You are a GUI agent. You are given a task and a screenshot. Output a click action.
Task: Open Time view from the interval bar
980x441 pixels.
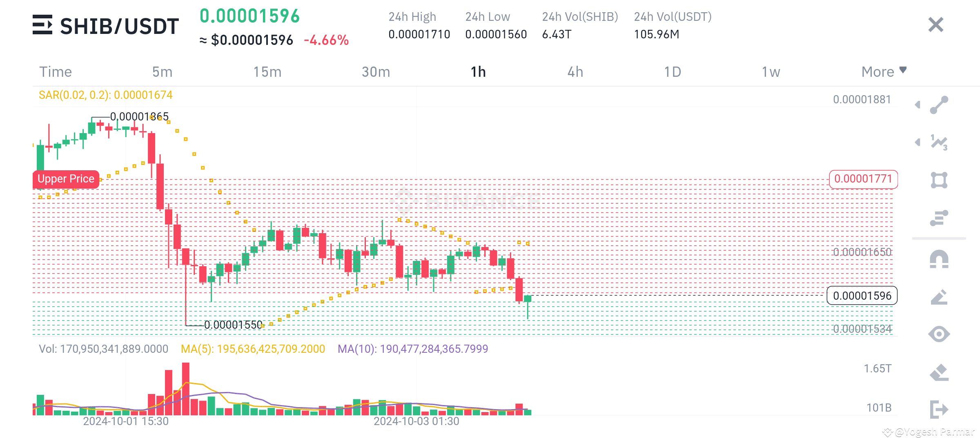pos(56,71)
